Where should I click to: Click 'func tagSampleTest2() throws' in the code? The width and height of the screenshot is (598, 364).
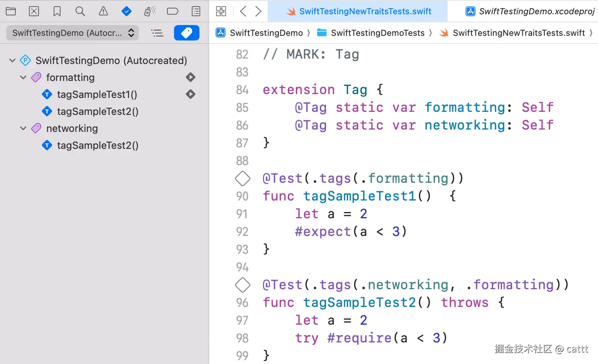click(x=376, y=303)
